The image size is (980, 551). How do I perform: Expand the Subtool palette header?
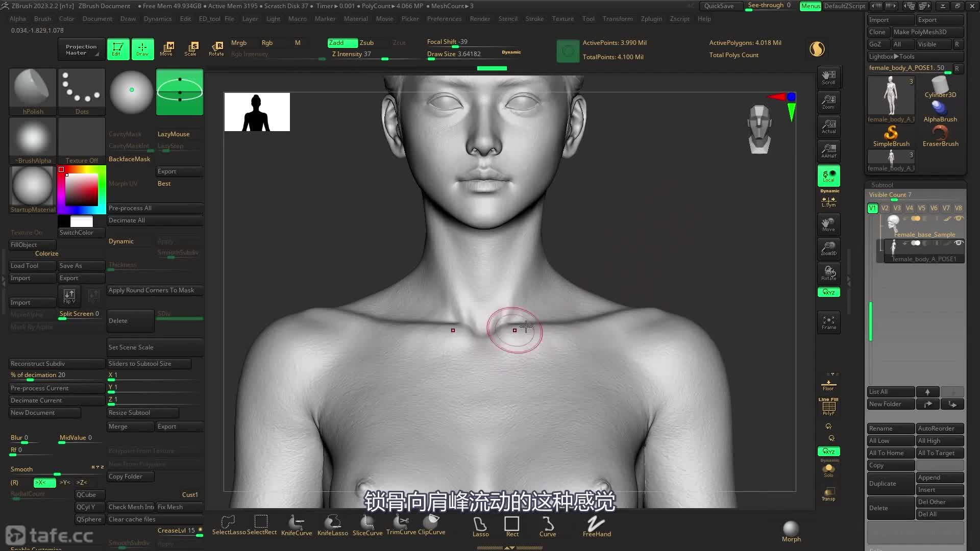[883, 185]
